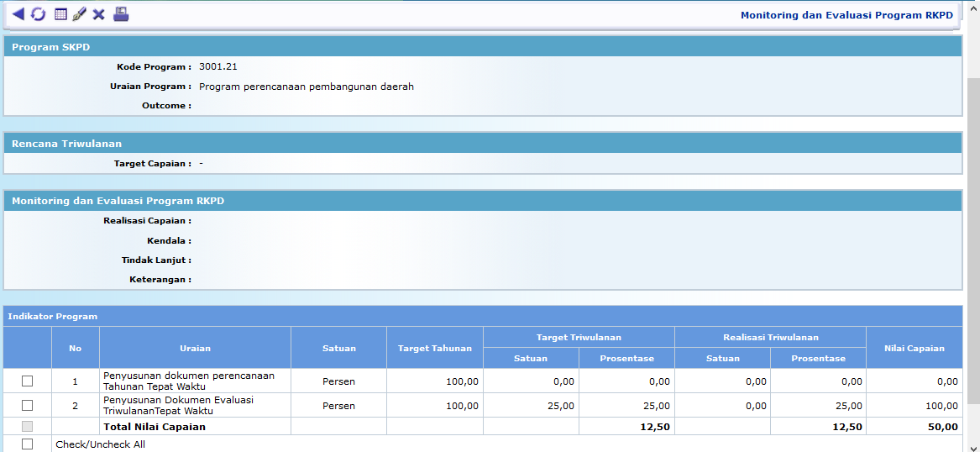Select 'Penyusunan Dokumen Evaluasi Triwulanan' row text
The width and height of the screenshot is (980, 452).
pyautogui.click(x=178, y=406)
